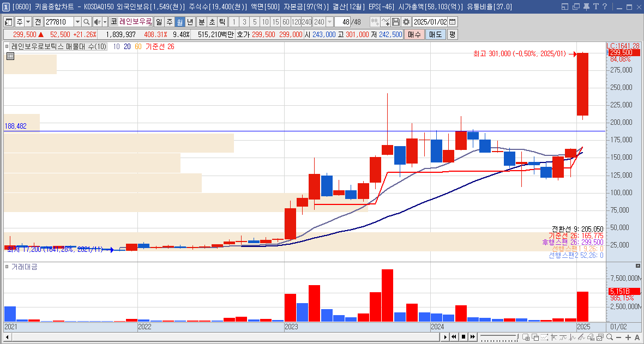This screenshot has height=344, width=644.
Task: Select the 분 minute period toggle
Action: point(202,22)
